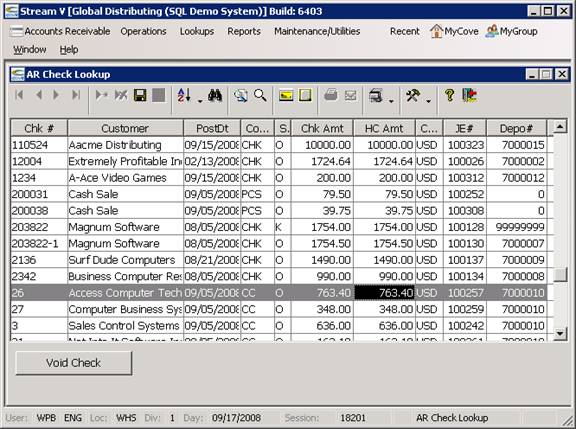Click the magnifying glass zoom icon
This screenshot has height=429, width=576.
coord(260,95)
